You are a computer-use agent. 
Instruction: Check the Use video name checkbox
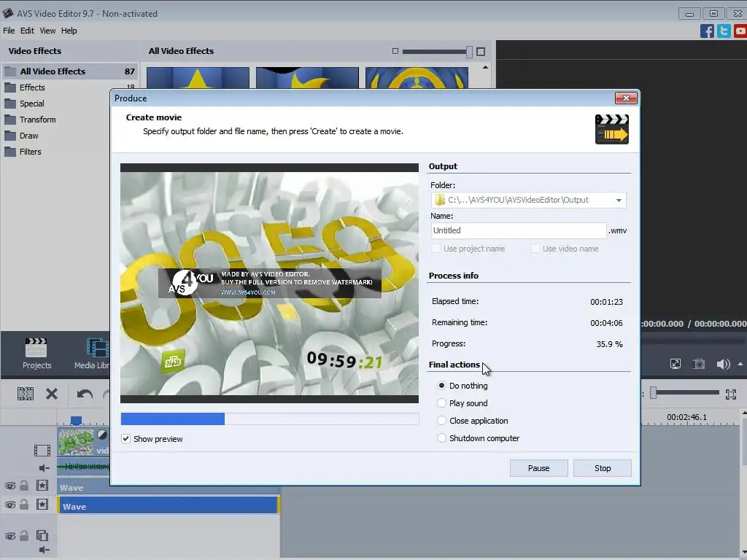click(x=535, y=249)
